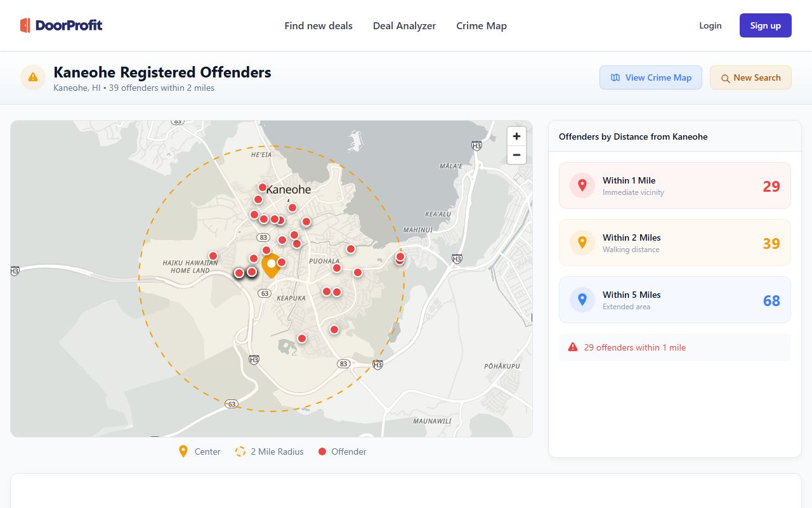Click the orange pin icon in Within 2 Miles

[x=582, y=243]
